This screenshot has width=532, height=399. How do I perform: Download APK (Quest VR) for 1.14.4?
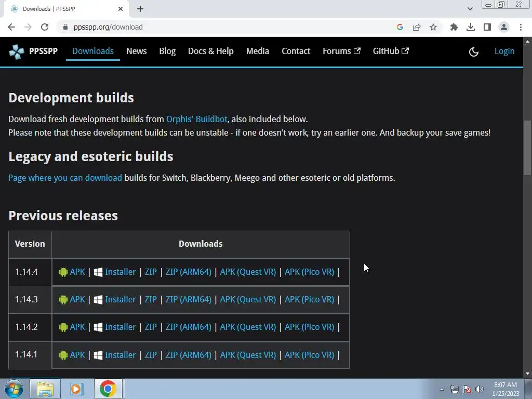point(248,272)
